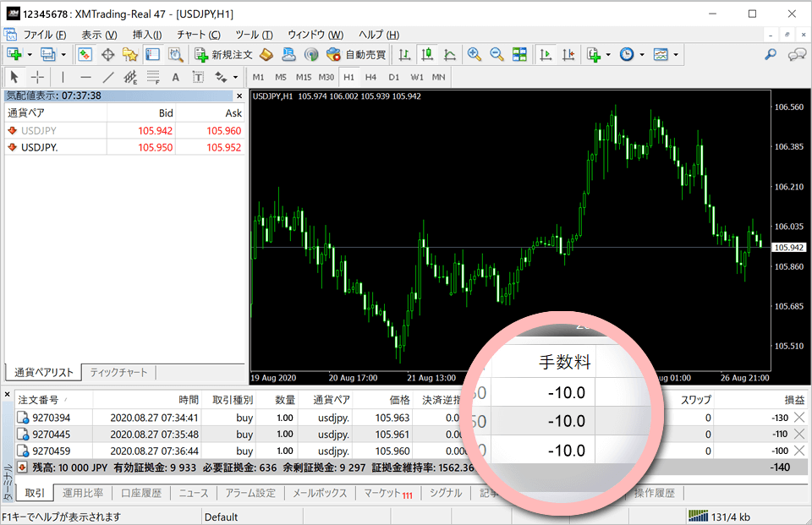This screenshot has width=812, height=525.
Task: Open the search magnifier icon
Action: (x=771, y=55)
